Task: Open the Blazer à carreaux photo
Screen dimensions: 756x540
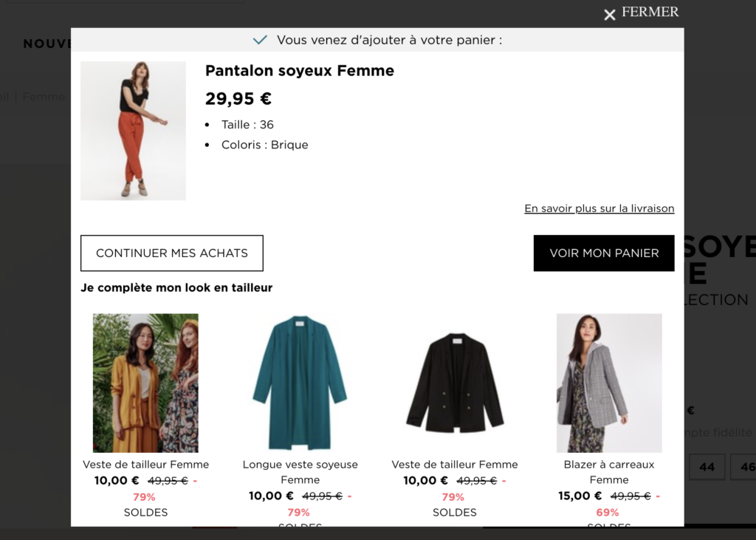Action: coord(609,383)
